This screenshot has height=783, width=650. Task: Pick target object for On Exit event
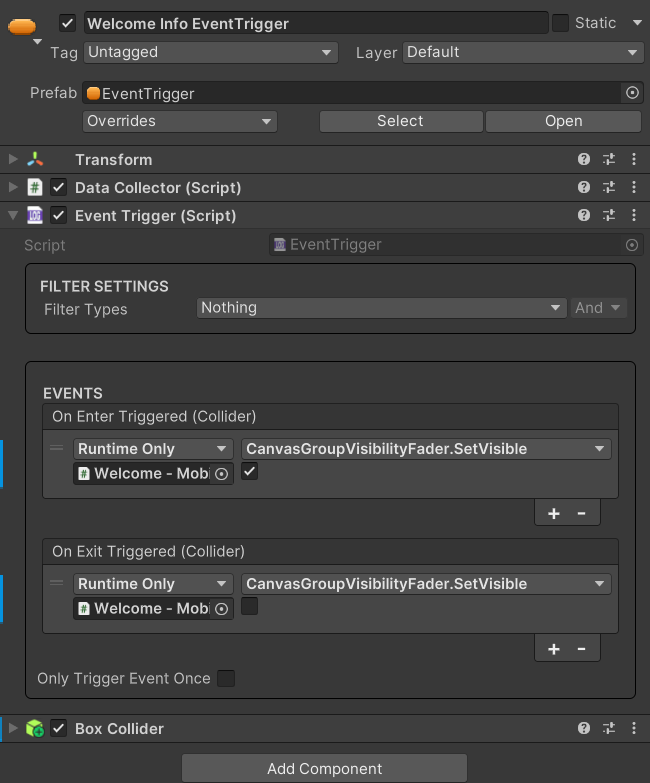(x=222, y=609)
